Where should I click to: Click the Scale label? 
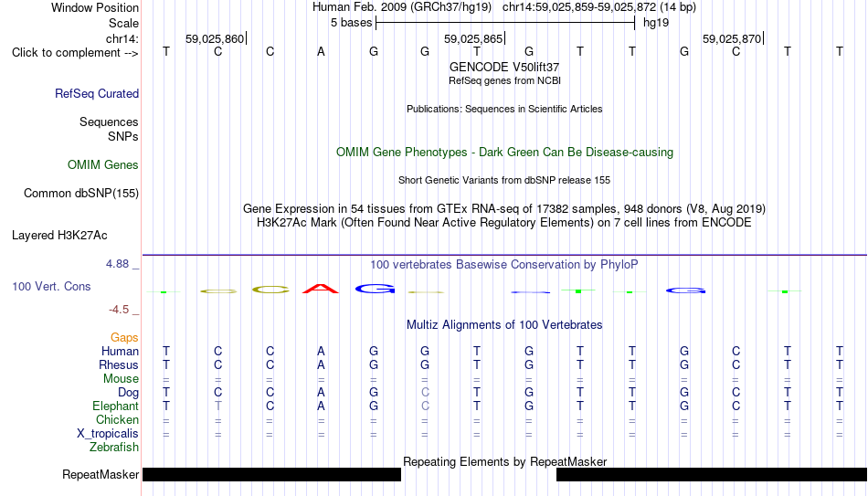(124, 23)
